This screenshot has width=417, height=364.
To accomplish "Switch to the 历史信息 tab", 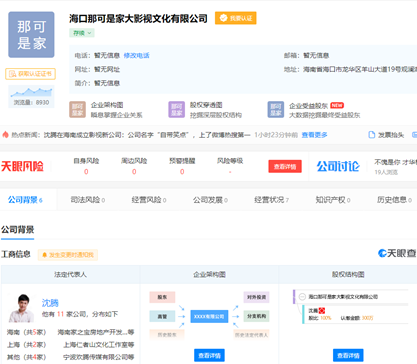I will point(394,200).
